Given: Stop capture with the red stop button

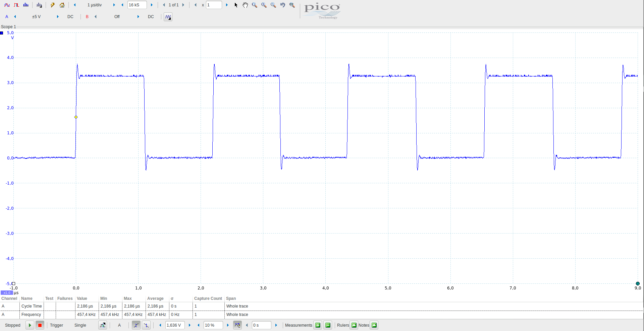Looking at the screenshot, I should pyautogui.click(x=40, y=325).
